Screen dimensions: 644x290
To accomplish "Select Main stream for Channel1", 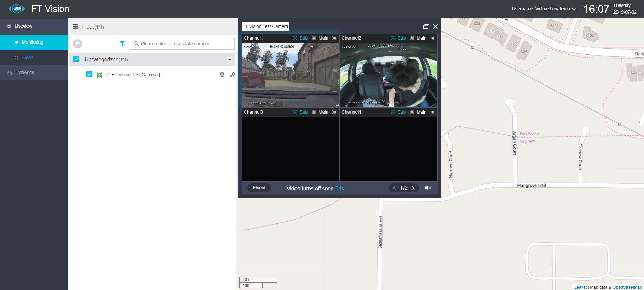I will (x=320, y=38).
